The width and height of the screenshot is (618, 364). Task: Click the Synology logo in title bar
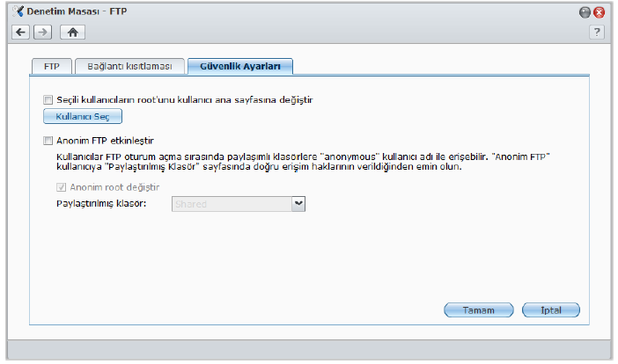coord(18,11)
